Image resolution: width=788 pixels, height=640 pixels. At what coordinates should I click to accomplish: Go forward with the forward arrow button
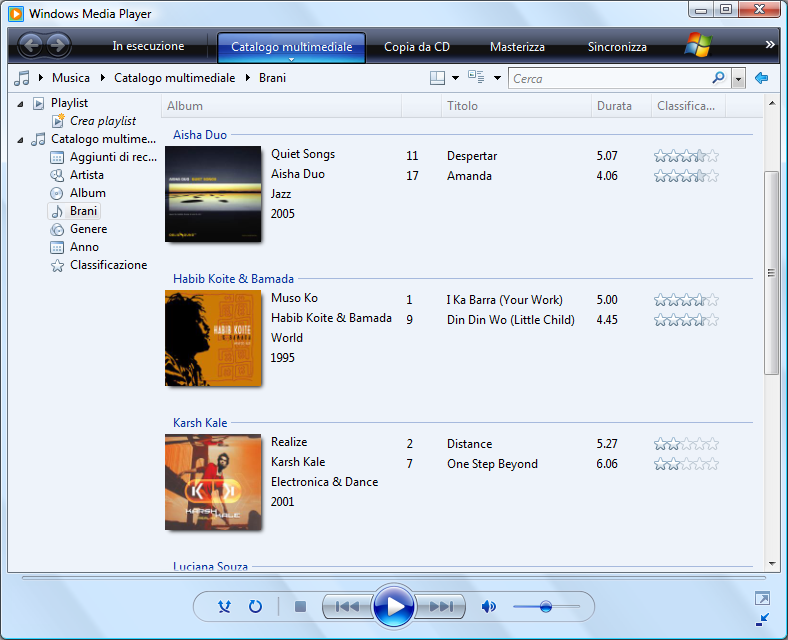58,46
